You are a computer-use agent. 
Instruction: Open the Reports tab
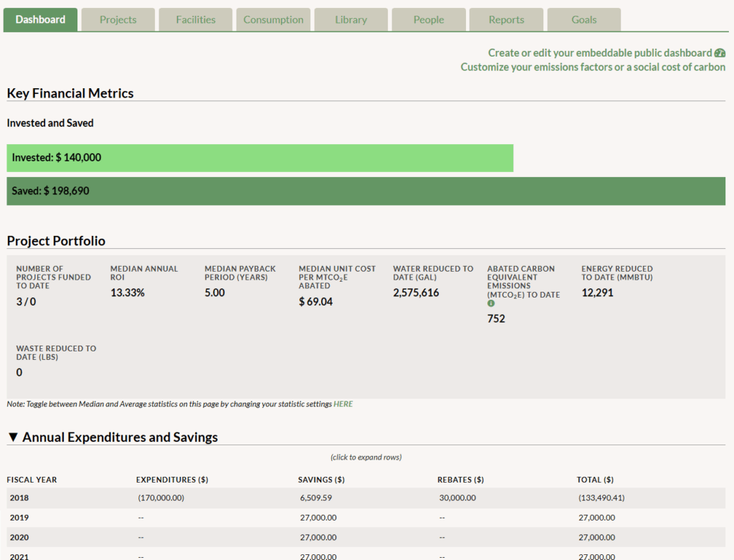(x=506, y=20)
